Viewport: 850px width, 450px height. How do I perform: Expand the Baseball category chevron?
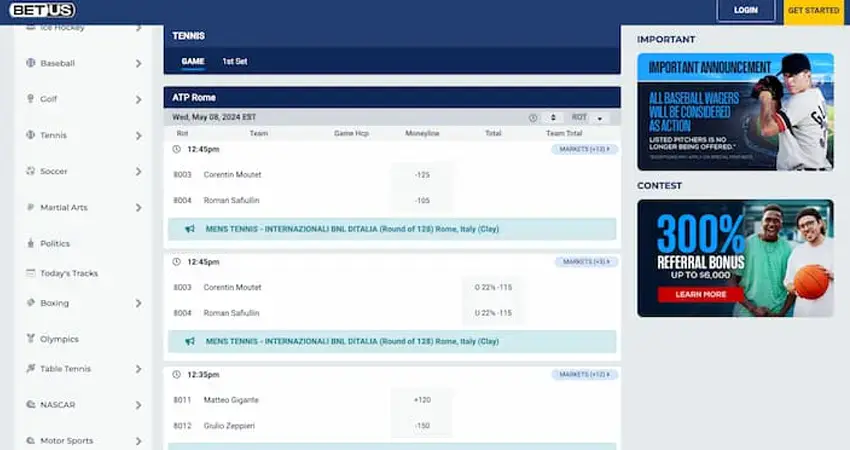[139, 63]
